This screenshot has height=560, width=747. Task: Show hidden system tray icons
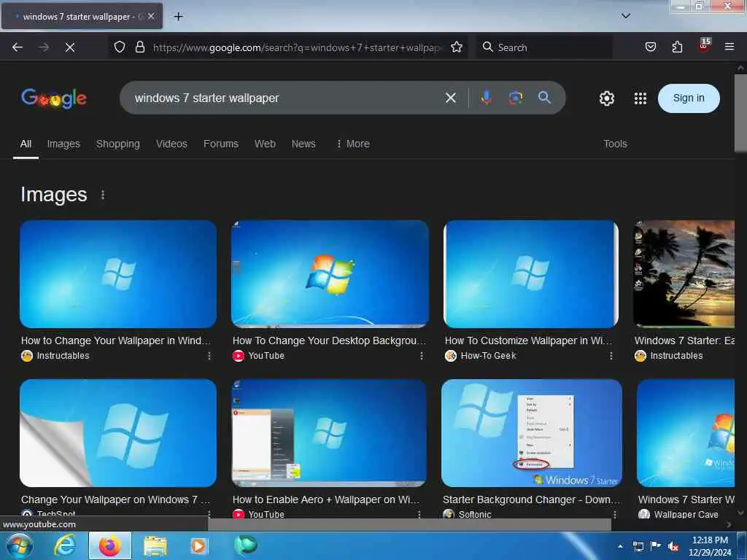pyautogui.click(x=620, y=546)
